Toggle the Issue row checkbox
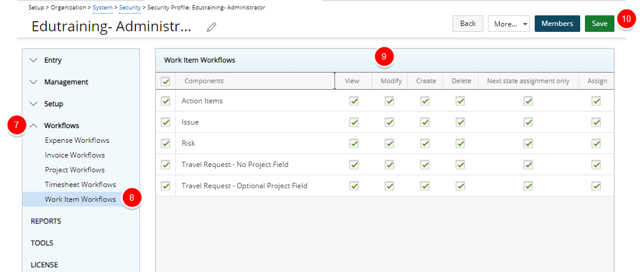 pyautogui.click(x=166, y=122)
